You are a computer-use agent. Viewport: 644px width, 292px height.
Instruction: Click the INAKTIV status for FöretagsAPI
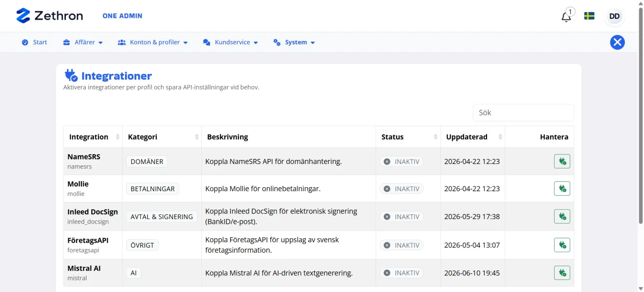402,245
